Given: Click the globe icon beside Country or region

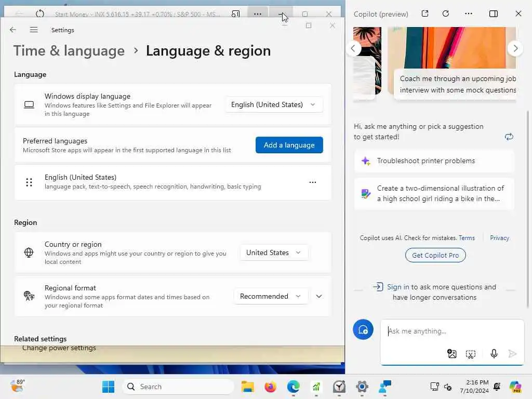Looking at the screenshot, I should pos(29,252).
